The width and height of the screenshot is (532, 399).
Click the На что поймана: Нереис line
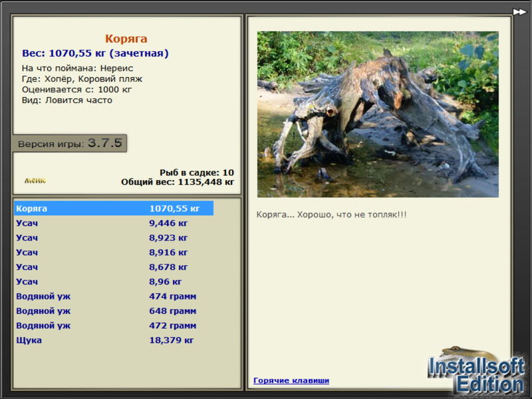pos(77,68)
